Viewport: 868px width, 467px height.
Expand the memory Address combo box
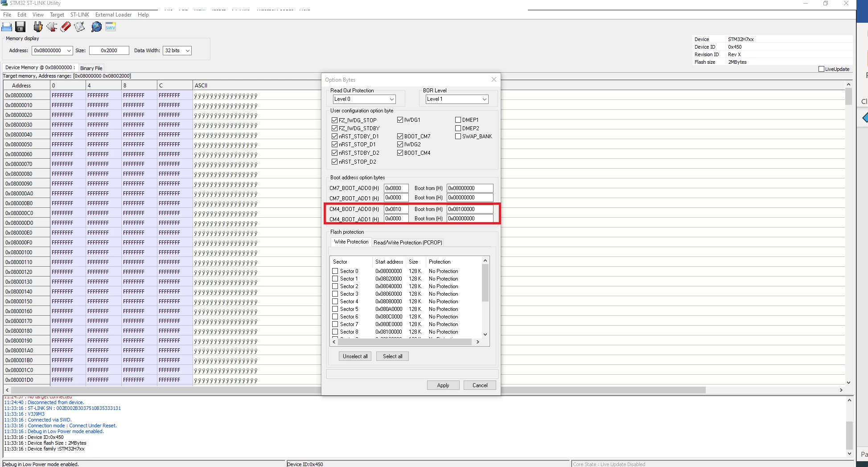click(x=69, y=50)
